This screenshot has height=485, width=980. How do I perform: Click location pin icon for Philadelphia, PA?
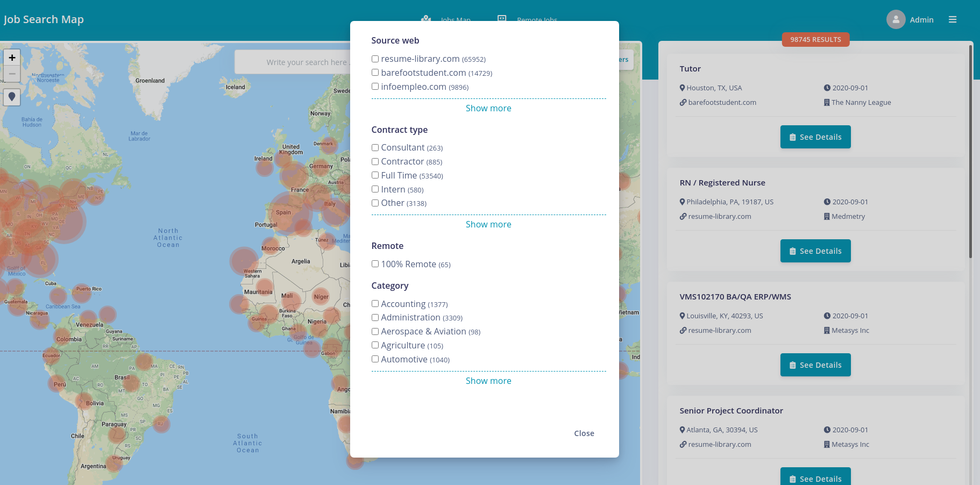click(682, 202)
